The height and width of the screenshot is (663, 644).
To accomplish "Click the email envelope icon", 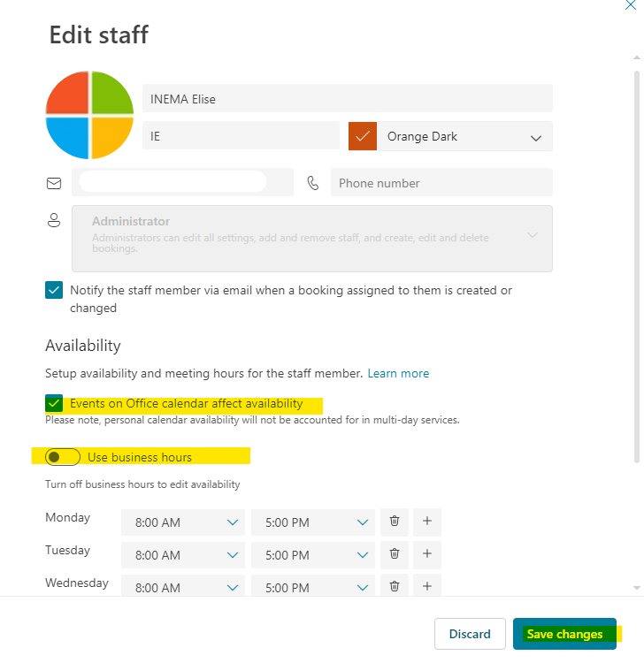I will (x=54, y=183).
